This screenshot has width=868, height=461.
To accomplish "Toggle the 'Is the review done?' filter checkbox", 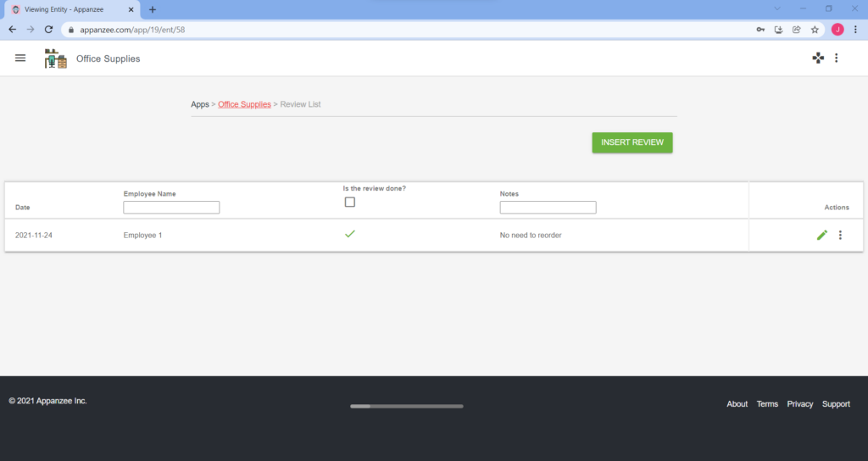I will tap(350, 202).
